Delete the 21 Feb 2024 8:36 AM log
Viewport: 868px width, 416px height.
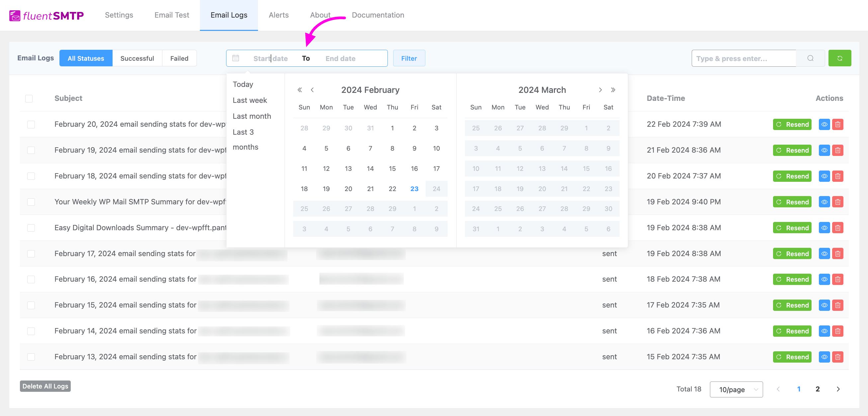[837, 150]
